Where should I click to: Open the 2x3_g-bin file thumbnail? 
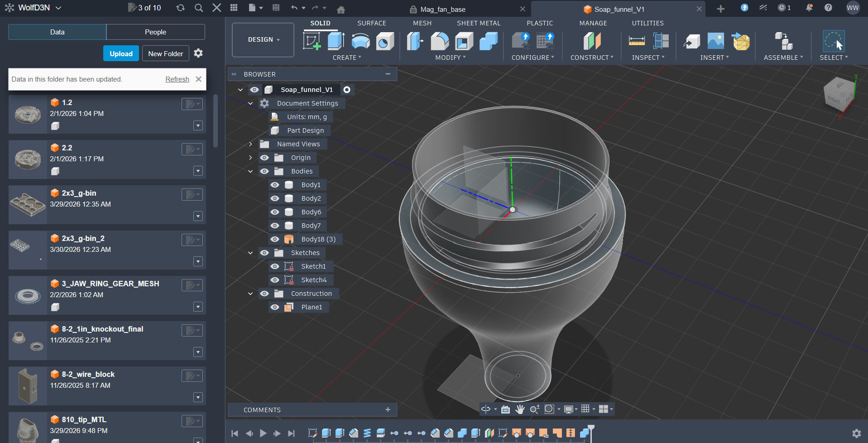click(28, 205)
